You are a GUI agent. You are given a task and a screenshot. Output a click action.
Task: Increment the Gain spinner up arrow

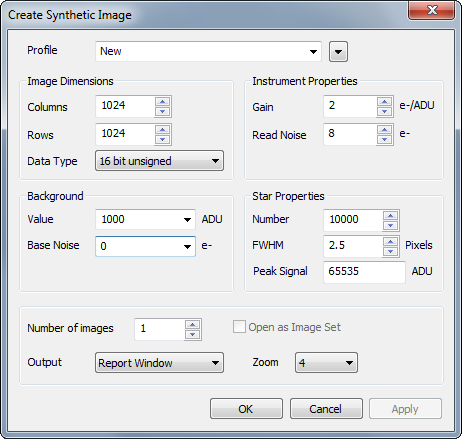tap(385, 102)
